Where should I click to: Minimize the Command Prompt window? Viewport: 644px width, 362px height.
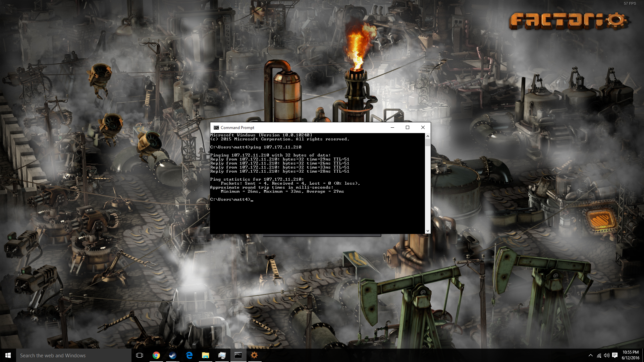pos(392,128)
